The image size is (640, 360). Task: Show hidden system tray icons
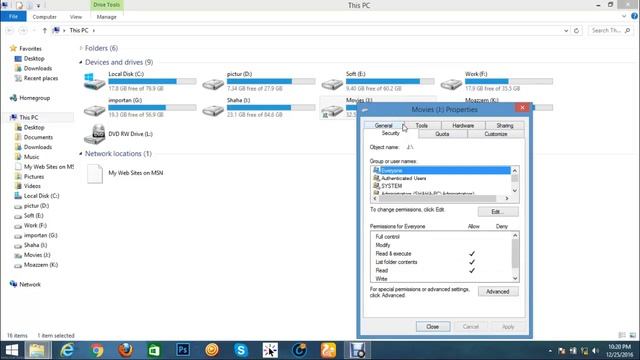pos(550,351)
